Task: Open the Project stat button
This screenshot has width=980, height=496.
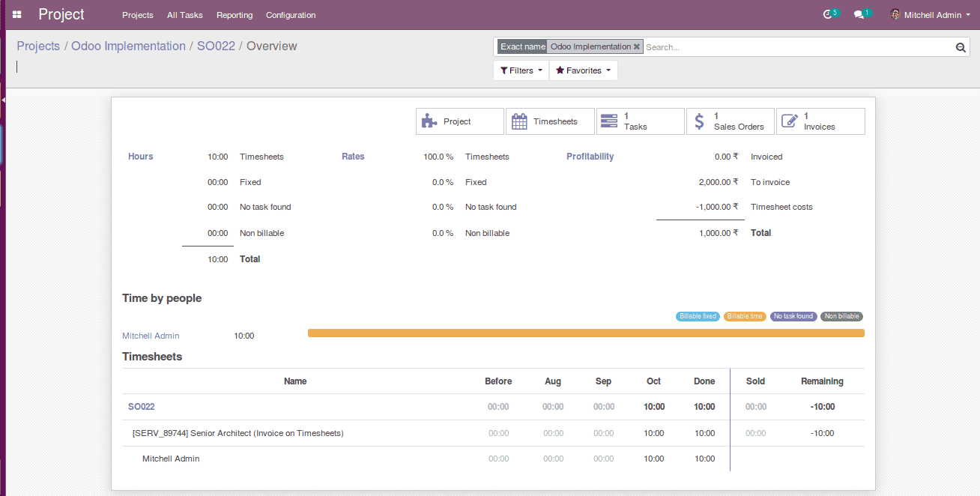Action: tap(460, 121)
